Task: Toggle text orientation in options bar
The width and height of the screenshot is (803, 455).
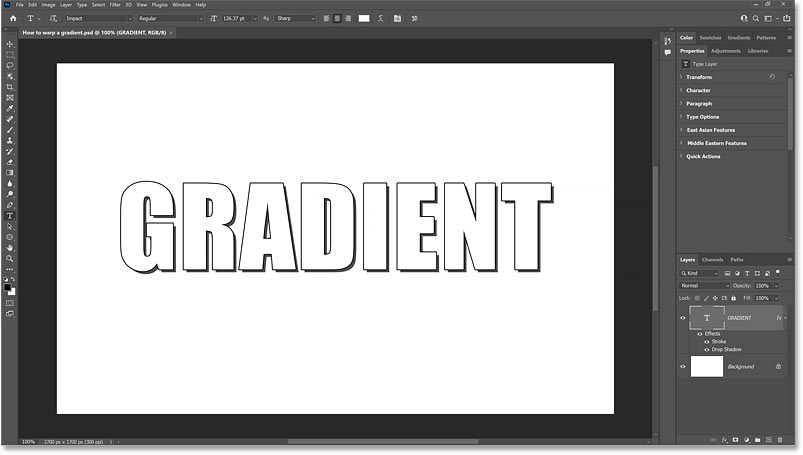Action: pos(53,18)
